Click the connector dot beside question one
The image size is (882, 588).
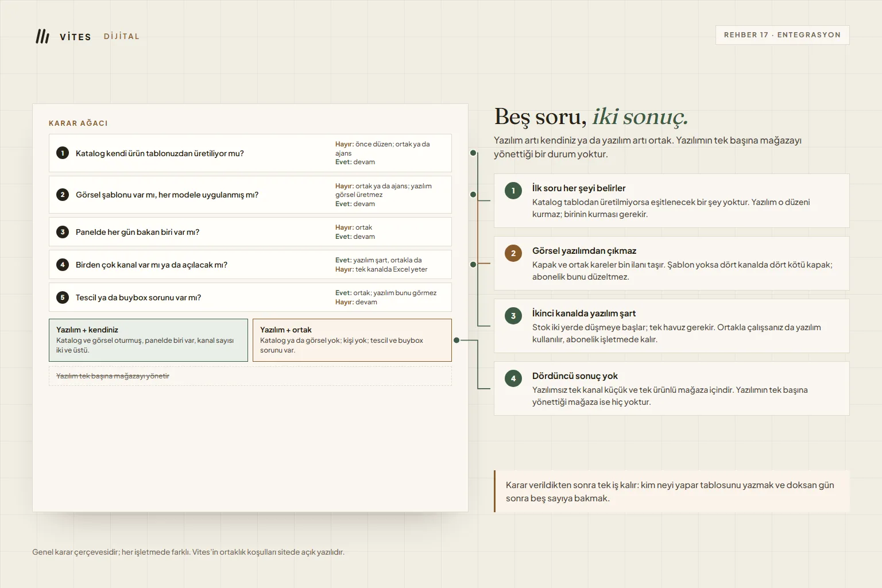[473, 153]
